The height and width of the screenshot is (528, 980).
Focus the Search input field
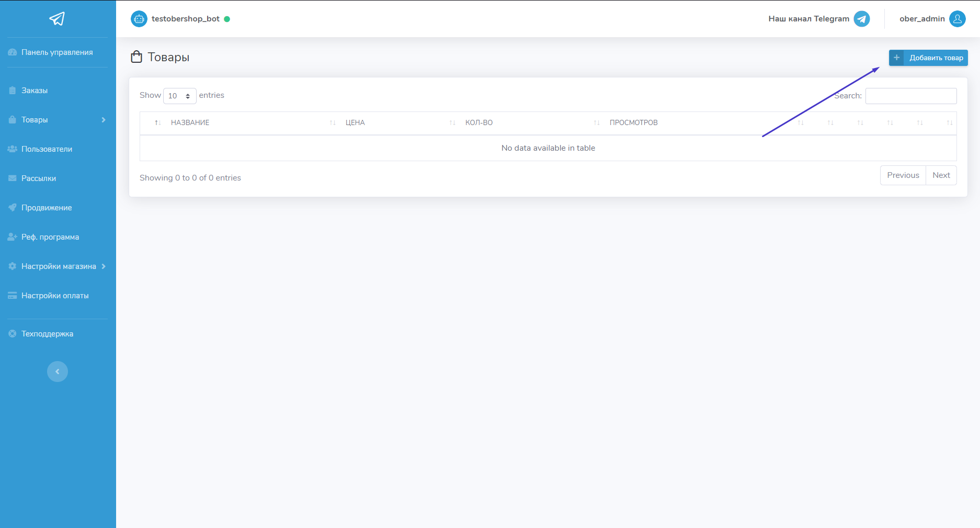[910, 96]
